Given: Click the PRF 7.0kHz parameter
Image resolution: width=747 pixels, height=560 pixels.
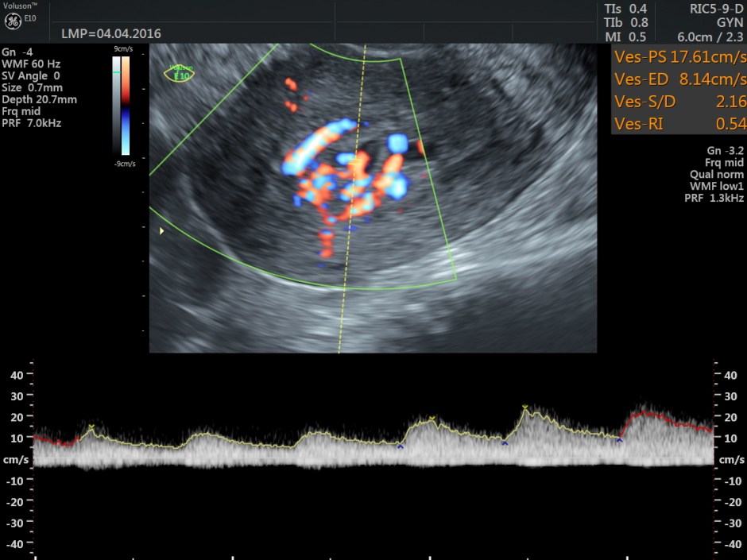Looking at the screenshot, I should (32, 123).
